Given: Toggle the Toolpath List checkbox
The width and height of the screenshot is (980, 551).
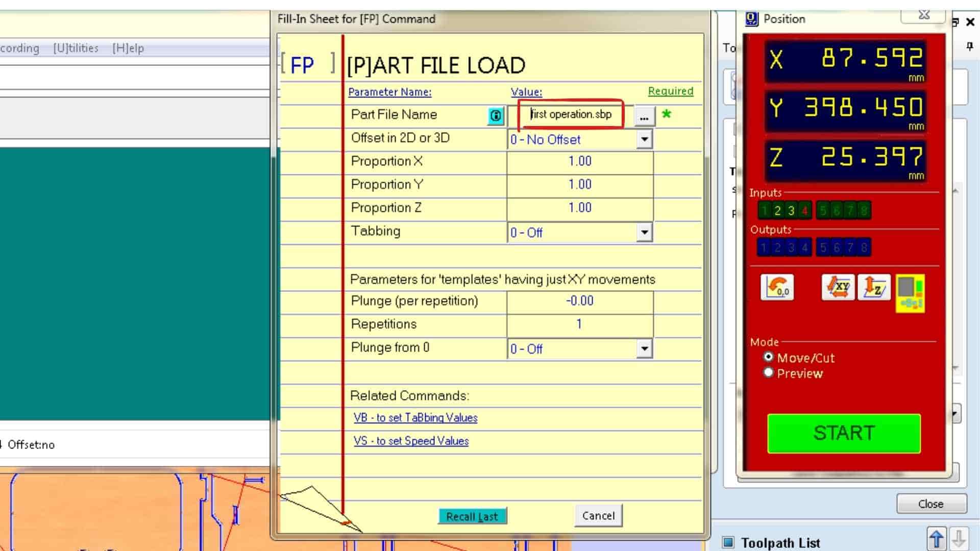Looking at the screenshot, I should pyautogui.click(x=728, y=542).
